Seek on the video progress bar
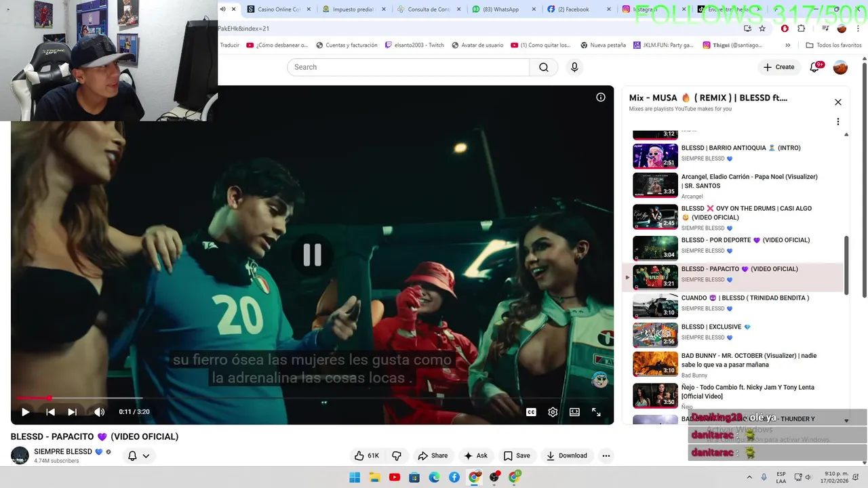Screen dimensions: 868x488 [312, 399]
